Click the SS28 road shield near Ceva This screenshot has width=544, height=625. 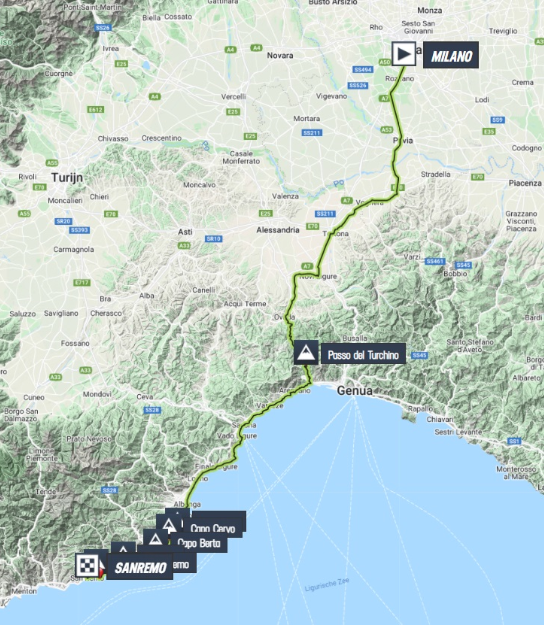tap(152, 410)
